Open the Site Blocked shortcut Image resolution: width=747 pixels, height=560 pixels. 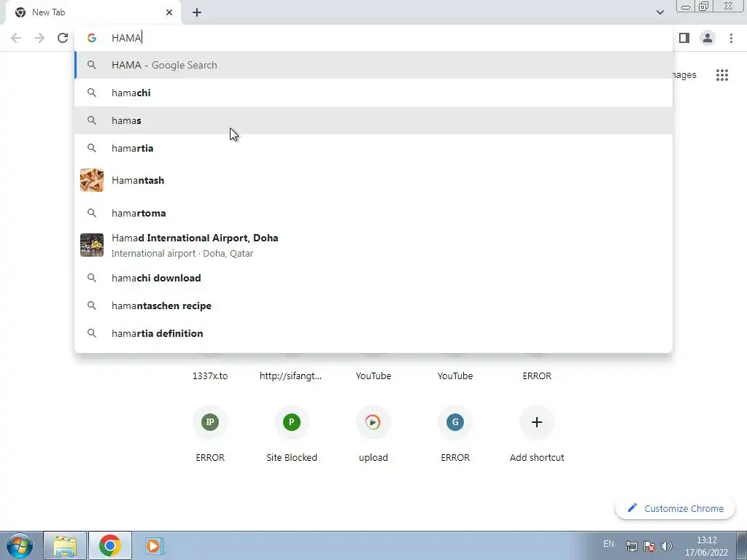point(292,435)
